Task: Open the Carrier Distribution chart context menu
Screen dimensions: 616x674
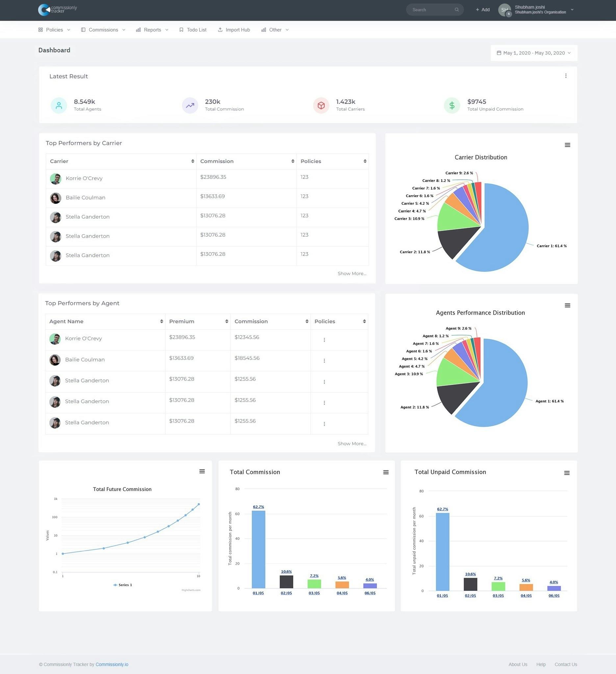Action: 568,145
